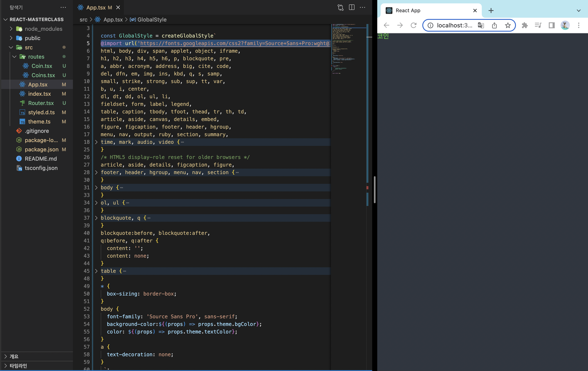This screenshot has width=588, height=371.
Task: Open Chrome side panel icon
Action: click(551, 26)
